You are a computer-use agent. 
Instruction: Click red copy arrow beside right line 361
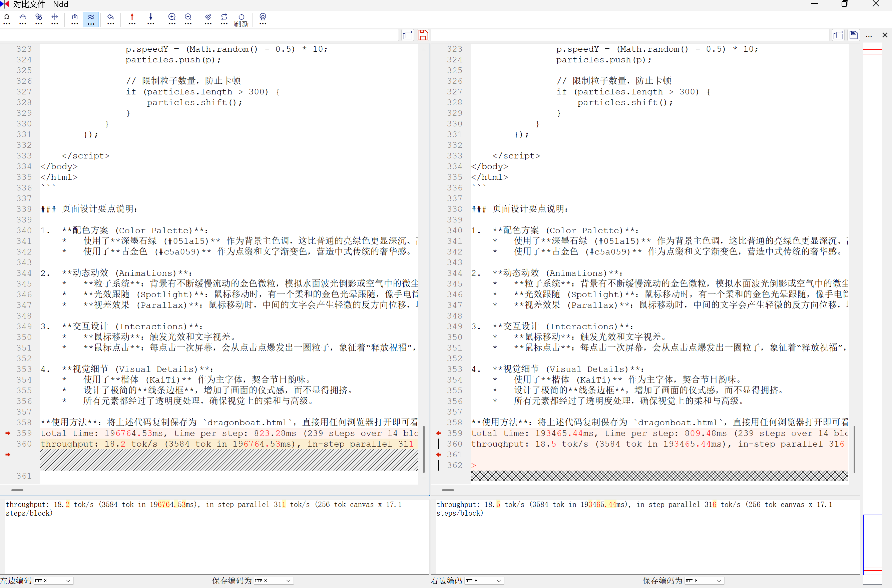pos(439,455)
